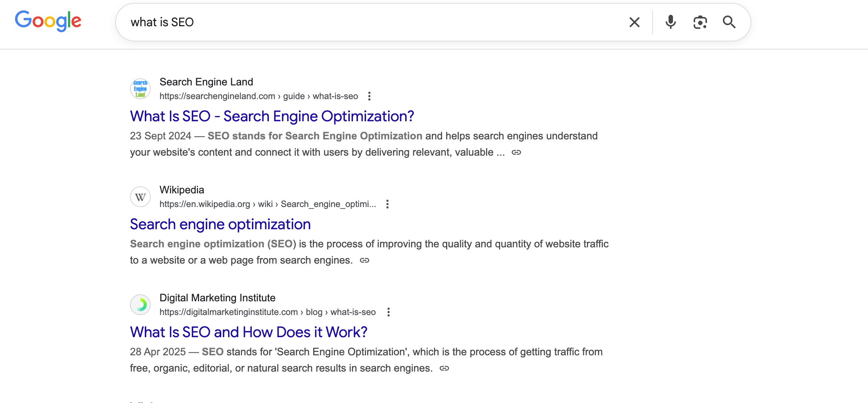
Task: Open "What Is SEO - Search Engine Optimization?"
Action: coord(272,116)
